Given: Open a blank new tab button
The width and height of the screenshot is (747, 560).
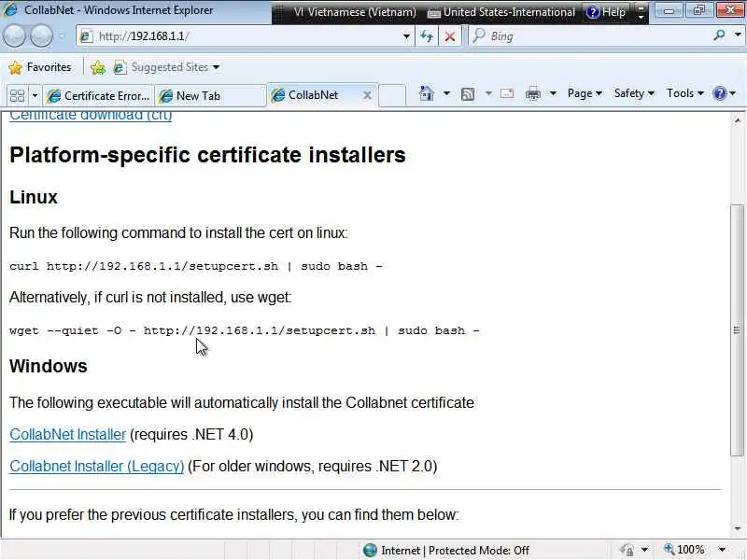Looking at the screenshot, I should [392, 95].
